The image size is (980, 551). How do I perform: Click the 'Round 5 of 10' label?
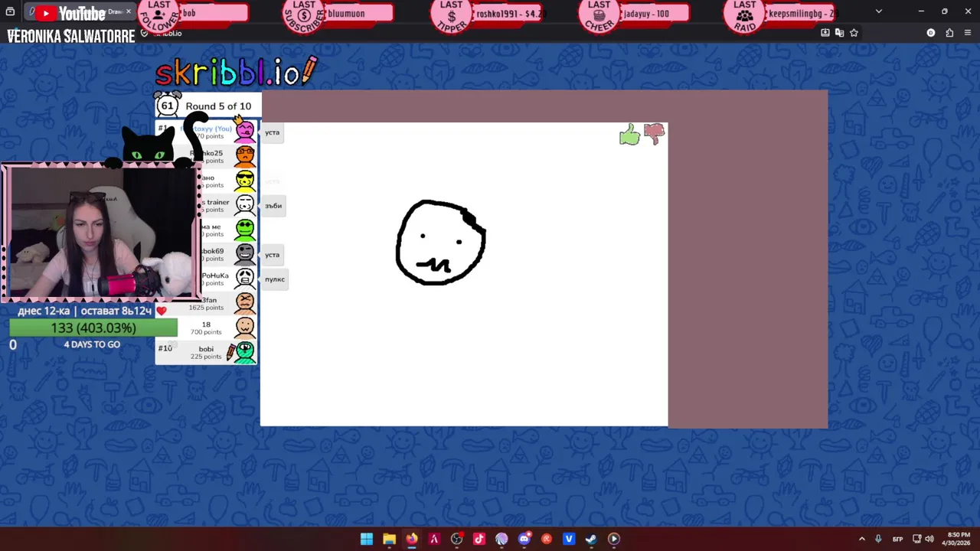pyautogui.click(x=218, y=106)
